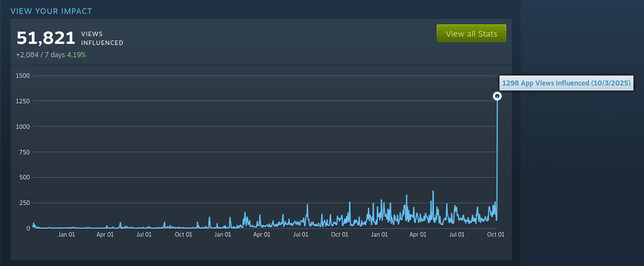Click the 250 y-axis label
The height and width of the screenshot is (266, 644).
click(x=24, y=203)
